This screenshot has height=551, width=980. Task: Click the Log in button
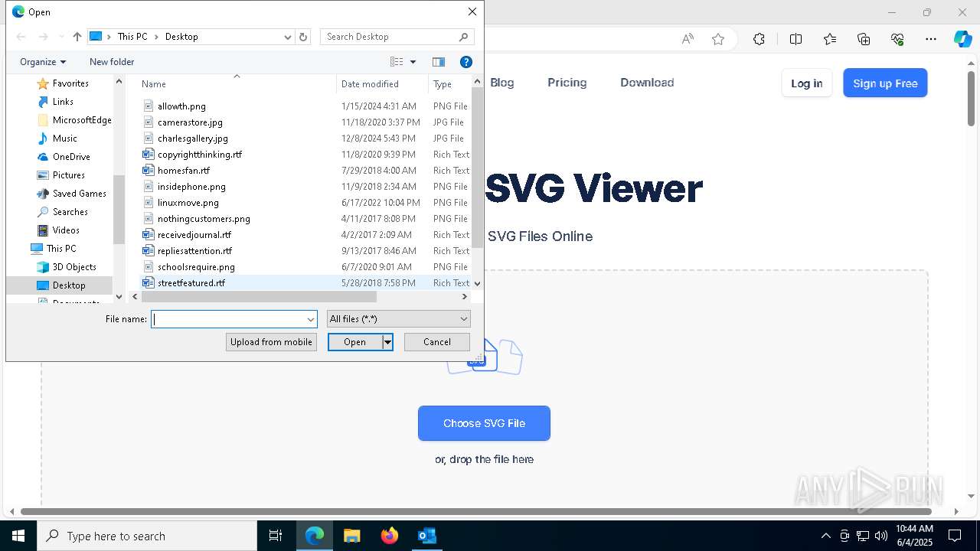pos(807,83)
